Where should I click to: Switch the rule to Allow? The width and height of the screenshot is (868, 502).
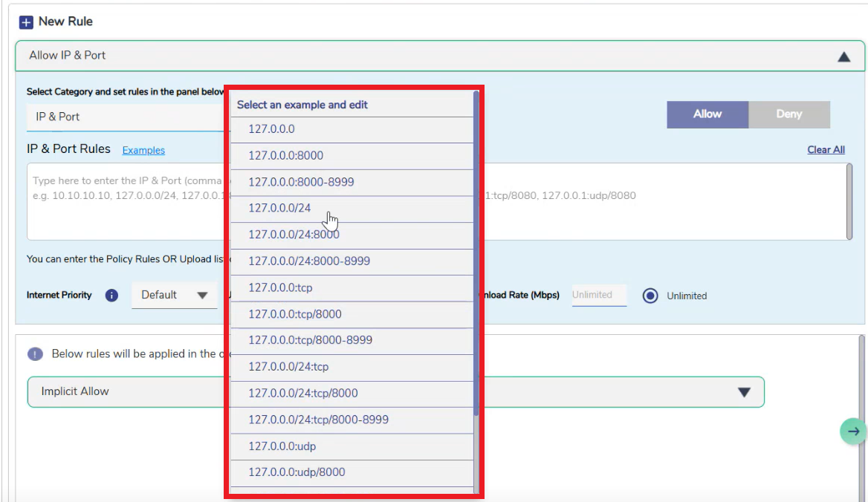707,114
